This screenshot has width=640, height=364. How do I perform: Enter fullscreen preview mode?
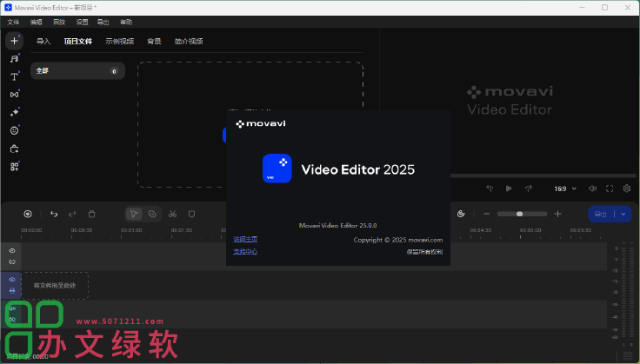[x=610, y=189]
